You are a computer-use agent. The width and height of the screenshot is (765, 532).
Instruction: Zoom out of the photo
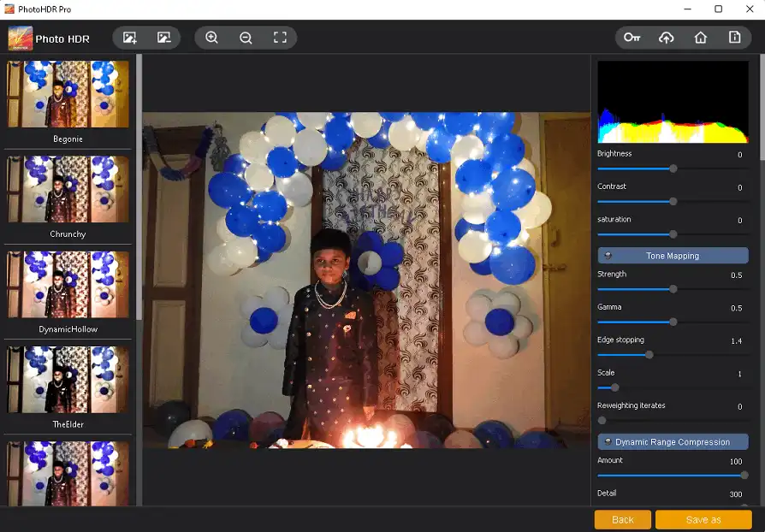[246, 38]
